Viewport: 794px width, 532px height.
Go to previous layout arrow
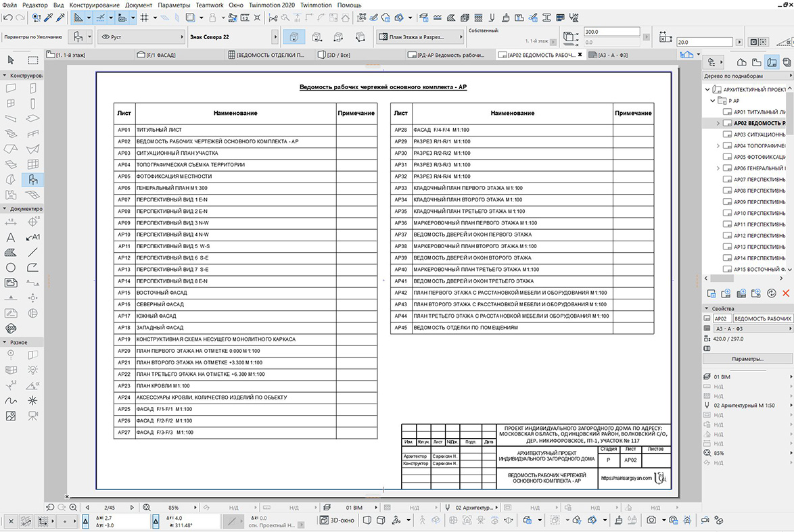(x=87, y=507)
